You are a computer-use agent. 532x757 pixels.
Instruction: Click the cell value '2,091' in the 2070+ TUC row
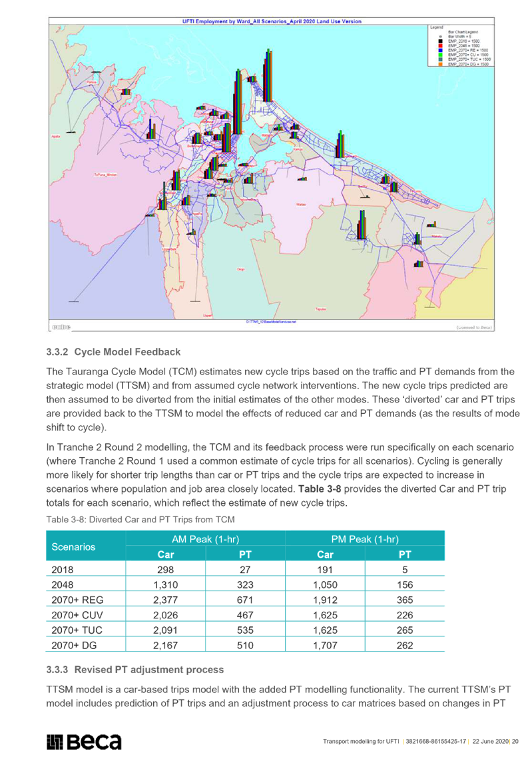pyautogui.click(x=165, y=630)
